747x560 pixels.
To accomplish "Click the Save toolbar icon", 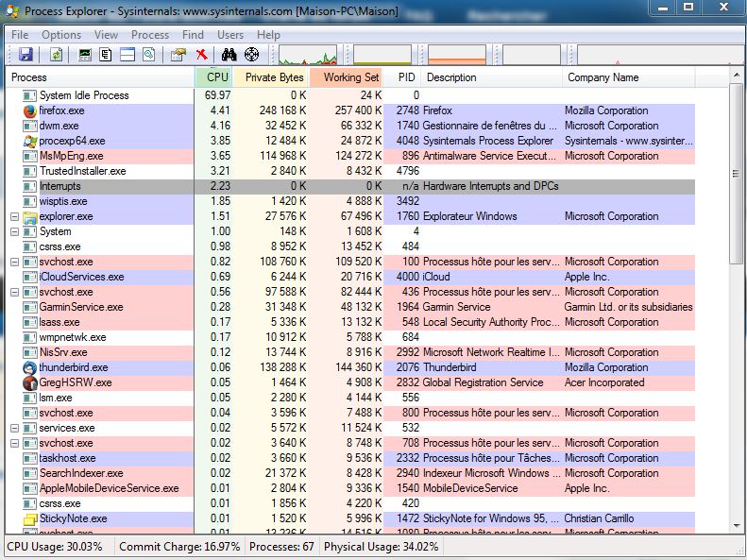I will (25, 55).
